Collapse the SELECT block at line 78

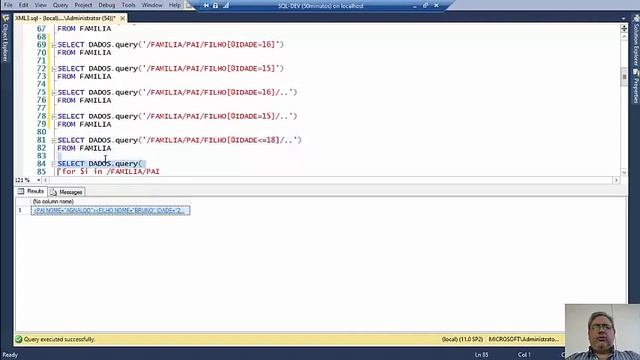pos(53,117)
